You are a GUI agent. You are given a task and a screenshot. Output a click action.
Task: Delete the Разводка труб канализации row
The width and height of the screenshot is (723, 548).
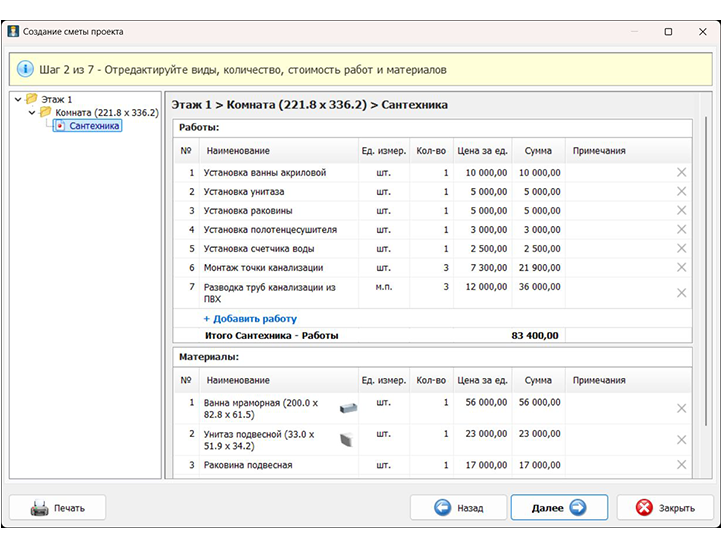(681, 292)
